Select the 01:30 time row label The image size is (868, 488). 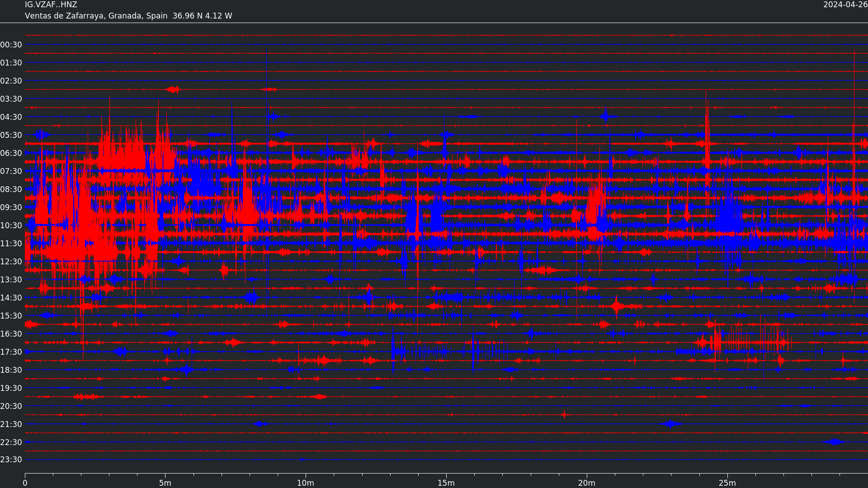pos(11,63)
